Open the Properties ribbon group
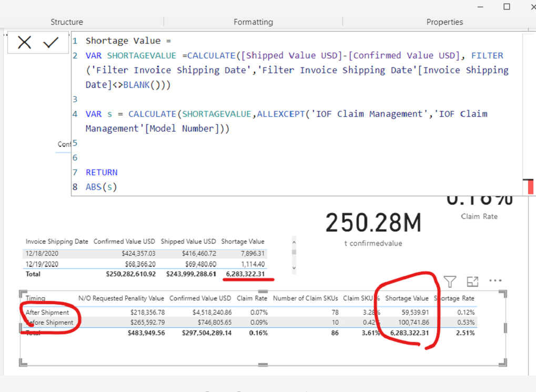 pos(444,22)
